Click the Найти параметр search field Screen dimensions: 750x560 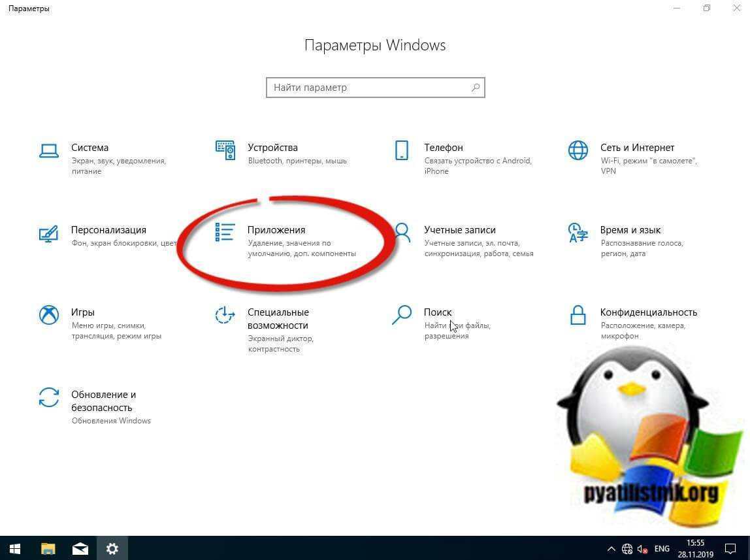[369, 88]
